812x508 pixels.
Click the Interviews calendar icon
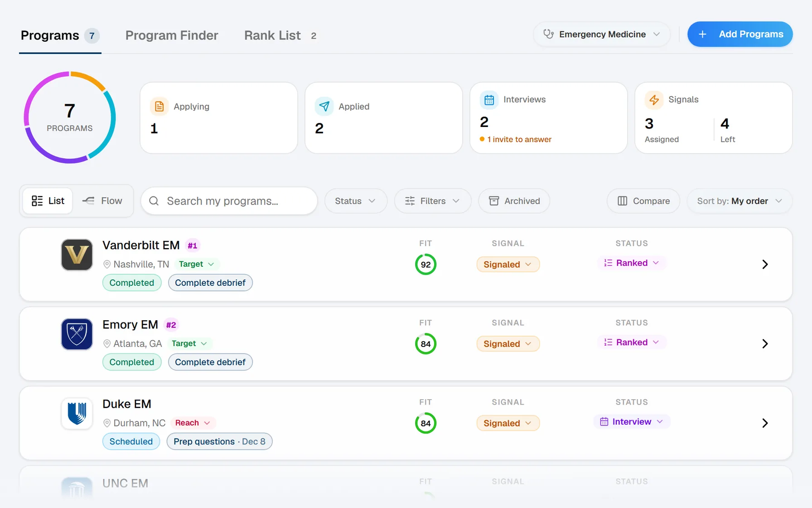[489, 100]
